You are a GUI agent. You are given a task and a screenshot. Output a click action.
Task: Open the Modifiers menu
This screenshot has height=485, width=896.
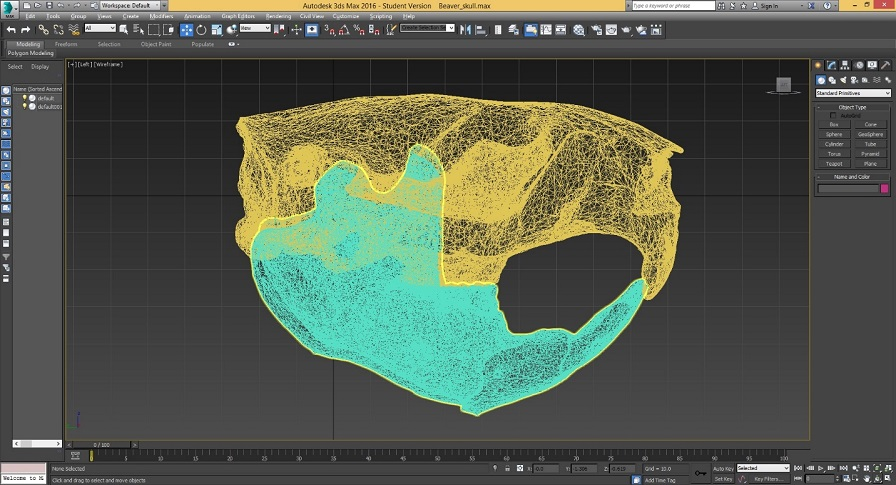[160, 17]
